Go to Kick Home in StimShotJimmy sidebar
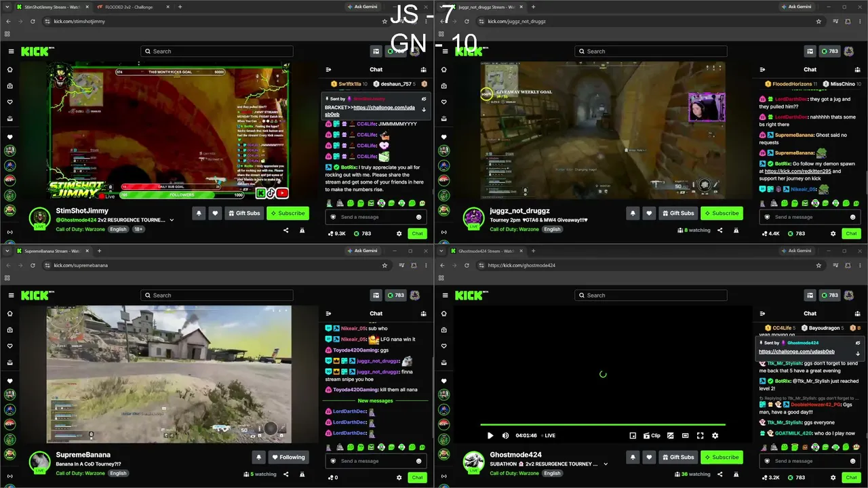Image resolution: width=868 pixels, height=488 pixels. click(9, 69)
